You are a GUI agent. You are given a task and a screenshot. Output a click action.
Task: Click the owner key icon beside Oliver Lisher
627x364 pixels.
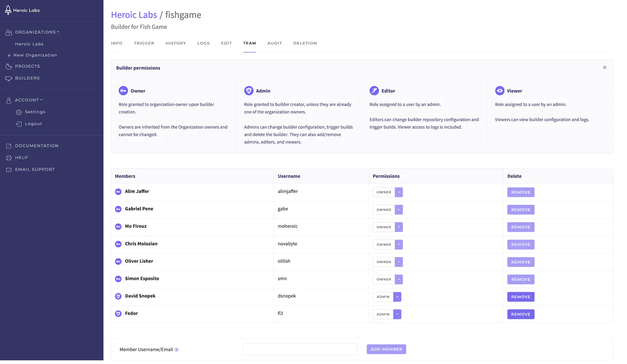118,262
